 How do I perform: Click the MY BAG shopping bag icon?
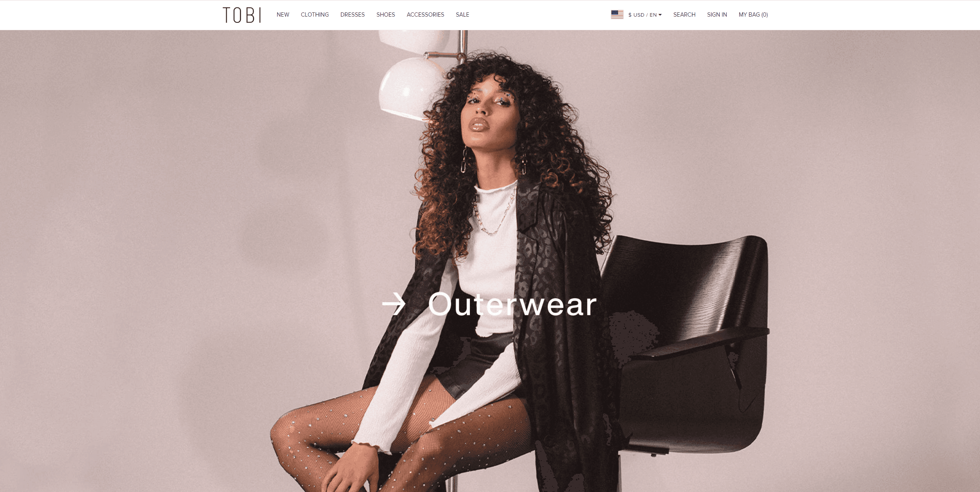point(753,14)
